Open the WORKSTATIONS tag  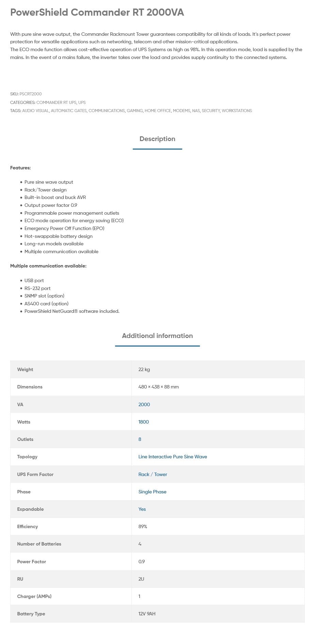click(237, 111)
